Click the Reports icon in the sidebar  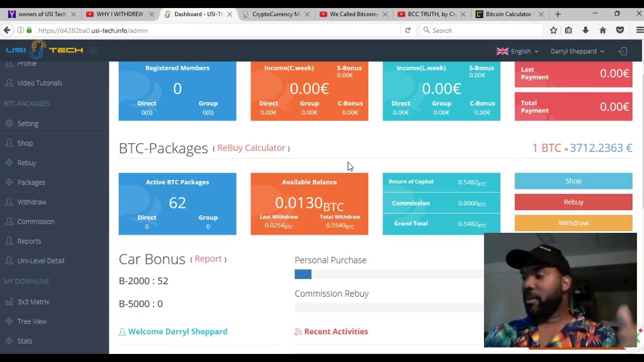click(9, 241)
